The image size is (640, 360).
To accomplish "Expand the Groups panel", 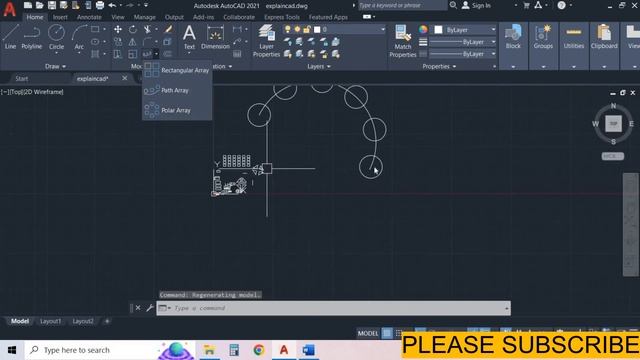I will (543, 67).
